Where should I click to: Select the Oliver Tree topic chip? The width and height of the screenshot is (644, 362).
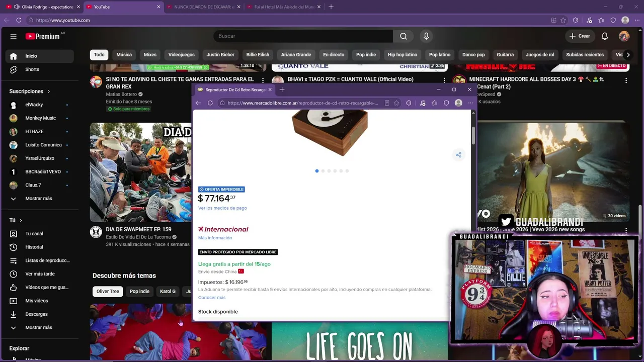coord(108,292)
